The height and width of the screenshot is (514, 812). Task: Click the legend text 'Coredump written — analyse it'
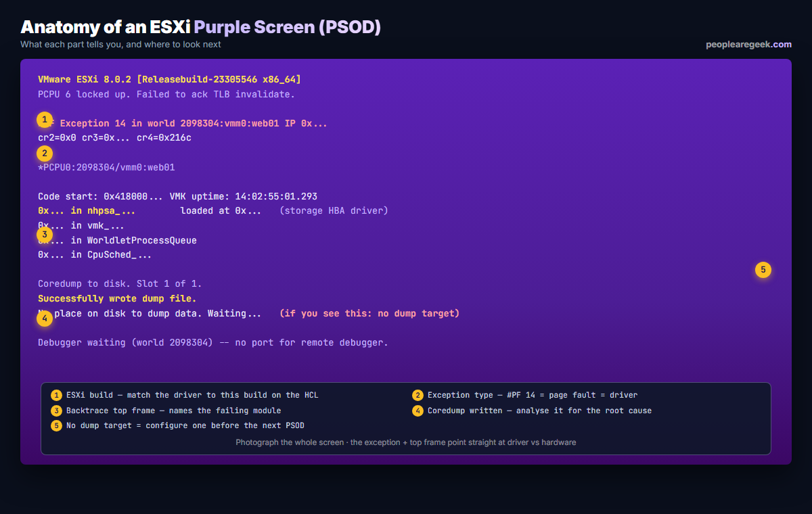point(539,411)
